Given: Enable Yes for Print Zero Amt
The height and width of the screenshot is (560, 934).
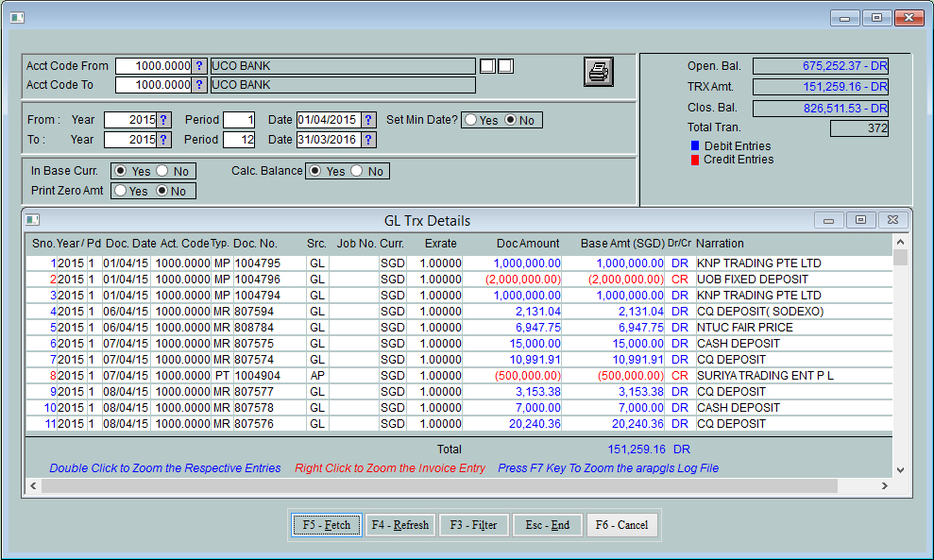Looking at the screenshot, I should (121, 191).
